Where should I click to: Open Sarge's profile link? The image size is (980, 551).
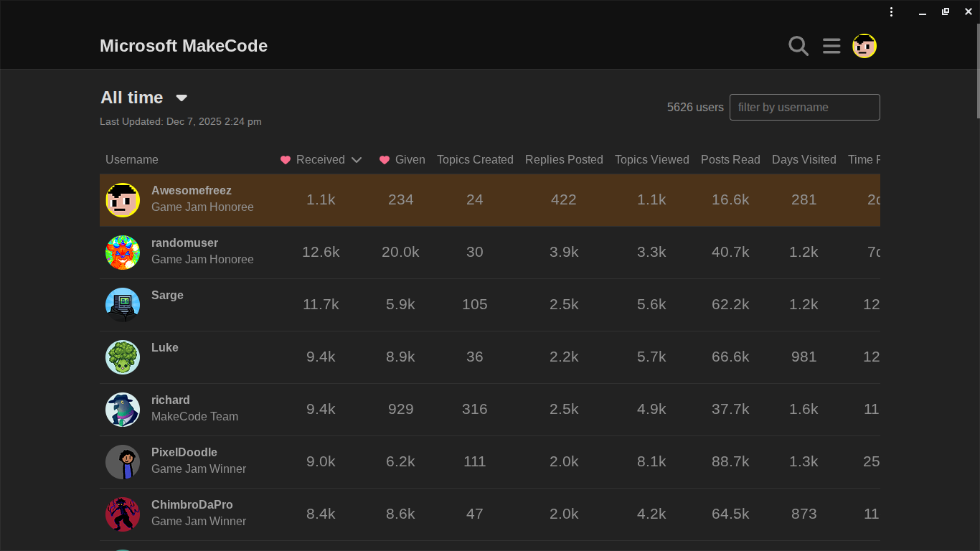coord(167,296)
